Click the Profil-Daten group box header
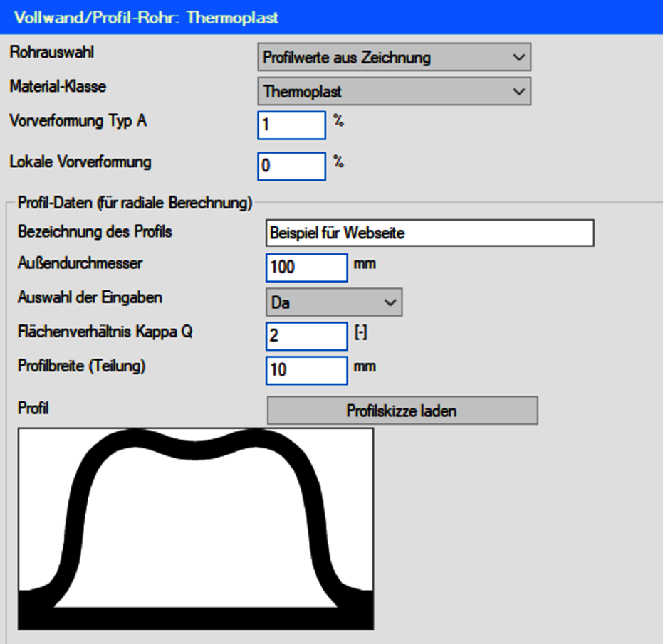The width and height of the screenshot is (663, 644). pos(134,204)
